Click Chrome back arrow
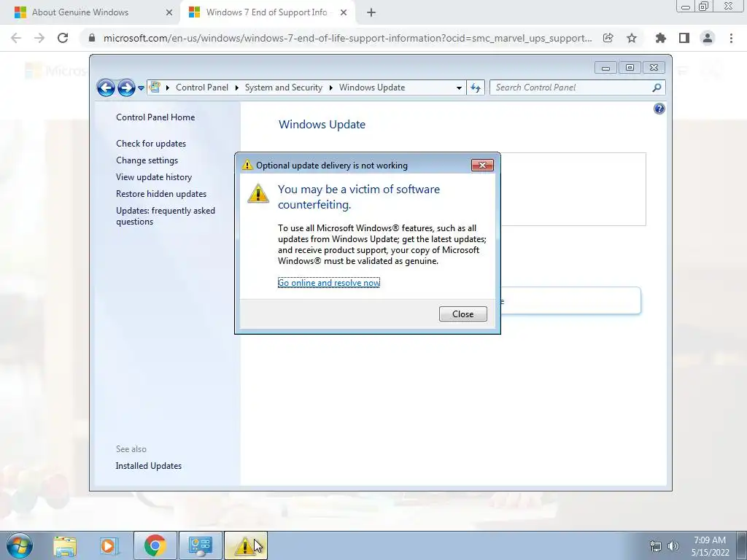The height and width of the screenshot is (560, 747). pos(16,38)
